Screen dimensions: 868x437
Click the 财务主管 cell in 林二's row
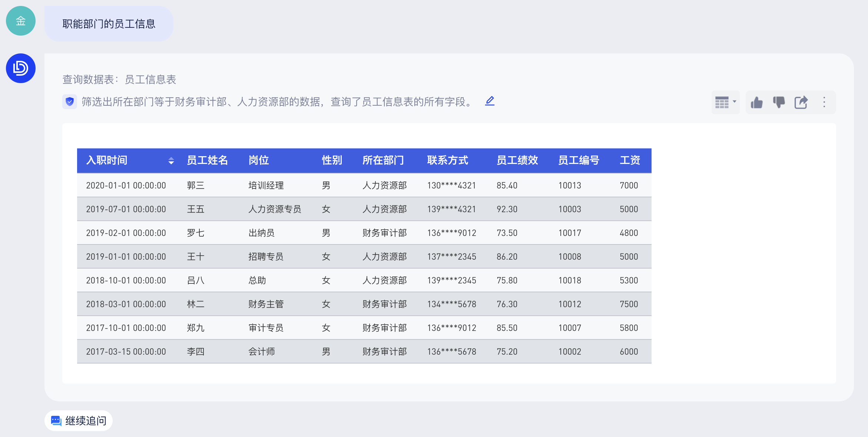266,304
